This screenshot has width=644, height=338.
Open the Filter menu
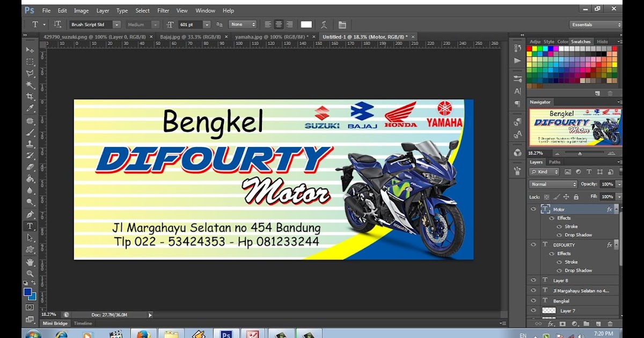point(163,11)
